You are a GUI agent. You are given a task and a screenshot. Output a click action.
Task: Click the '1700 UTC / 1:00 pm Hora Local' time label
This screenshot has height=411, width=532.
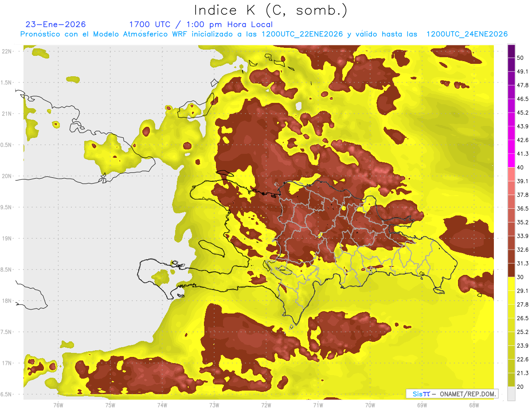point(201,24)
